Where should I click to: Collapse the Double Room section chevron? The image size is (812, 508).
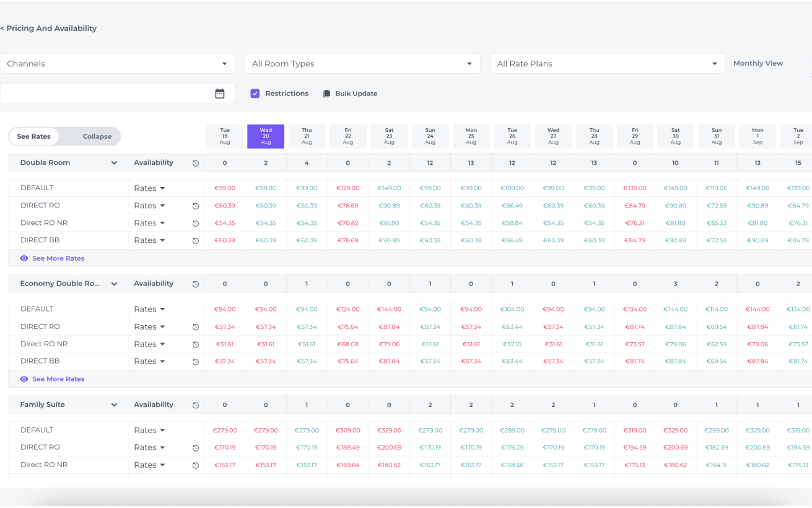[x=114, y=163]
